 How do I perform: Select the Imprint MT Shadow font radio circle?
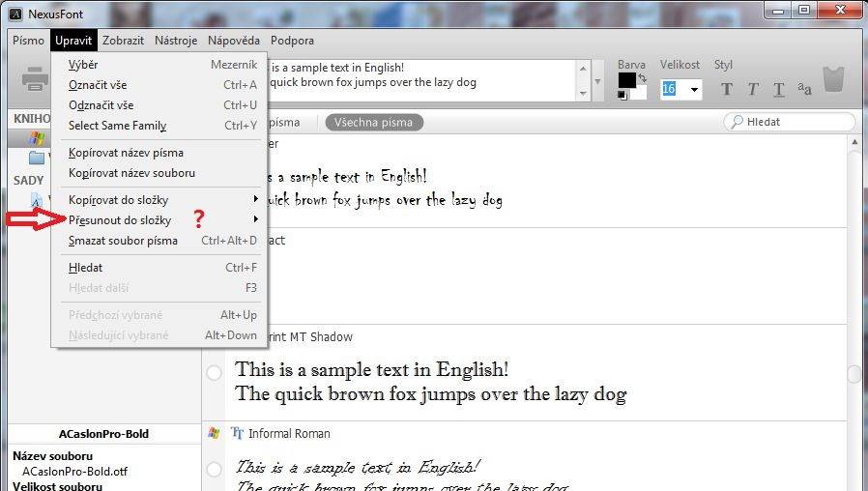214,372
